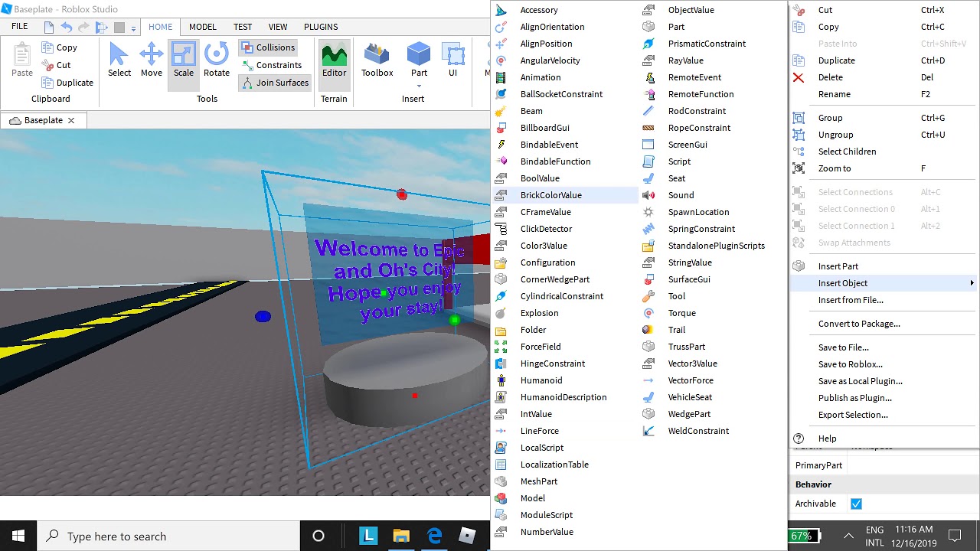980x551 pixels.
Task: Open Microsoft Edge from the taskbar
Action: (x=434, y=536)
